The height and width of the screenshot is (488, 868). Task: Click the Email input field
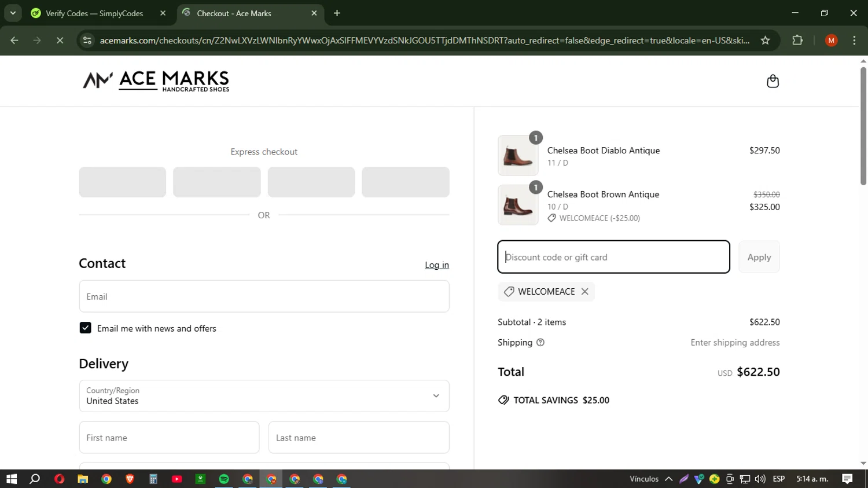(x=264, y=296)
